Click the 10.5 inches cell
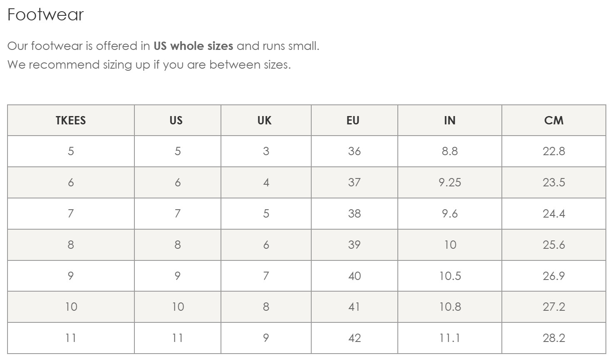615x364 pixels. pos(450,276)
